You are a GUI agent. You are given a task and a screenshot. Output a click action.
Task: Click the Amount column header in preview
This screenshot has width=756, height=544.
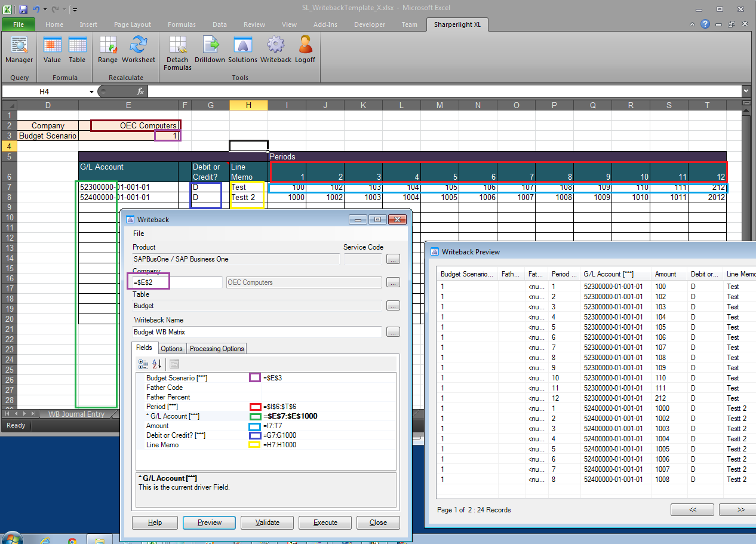(669, 274)
